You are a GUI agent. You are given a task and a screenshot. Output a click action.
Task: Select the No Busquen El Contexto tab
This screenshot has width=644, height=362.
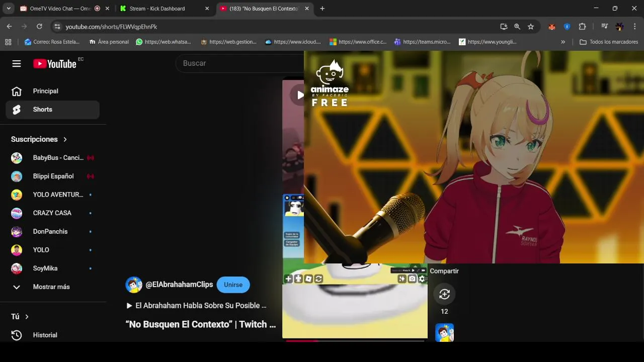pyautogui.click(x=263, y=9)
